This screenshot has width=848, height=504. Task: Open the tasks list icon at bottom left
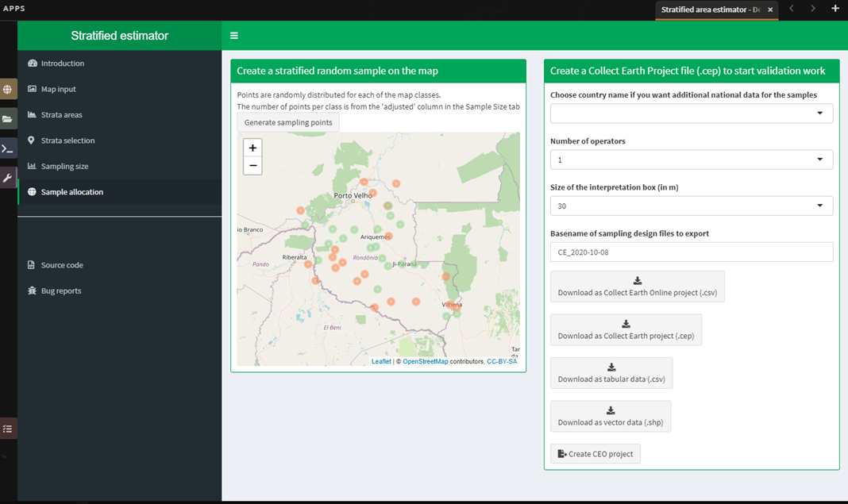click(x=8, y=428)
